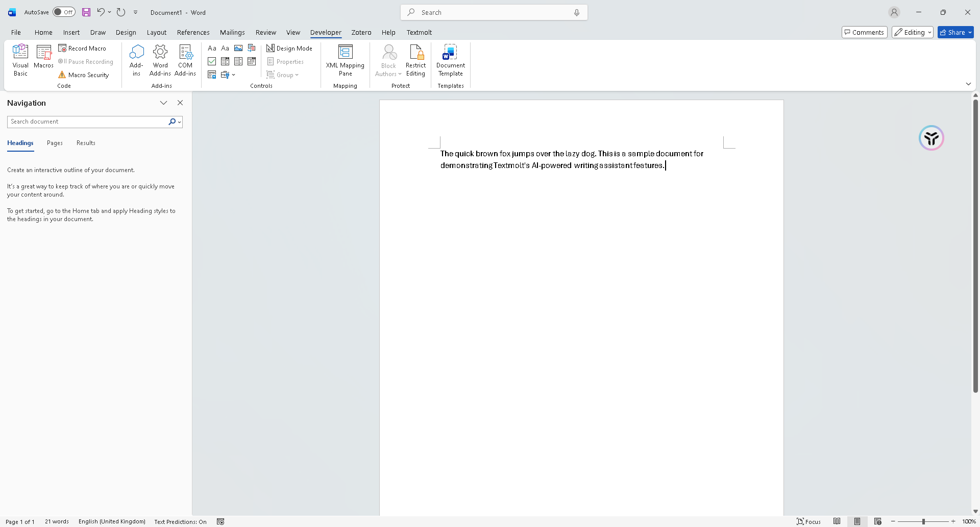The width and height of the screenshot is (980, 527).
Task: Open the Macros dialog
Action: (43, 56)
